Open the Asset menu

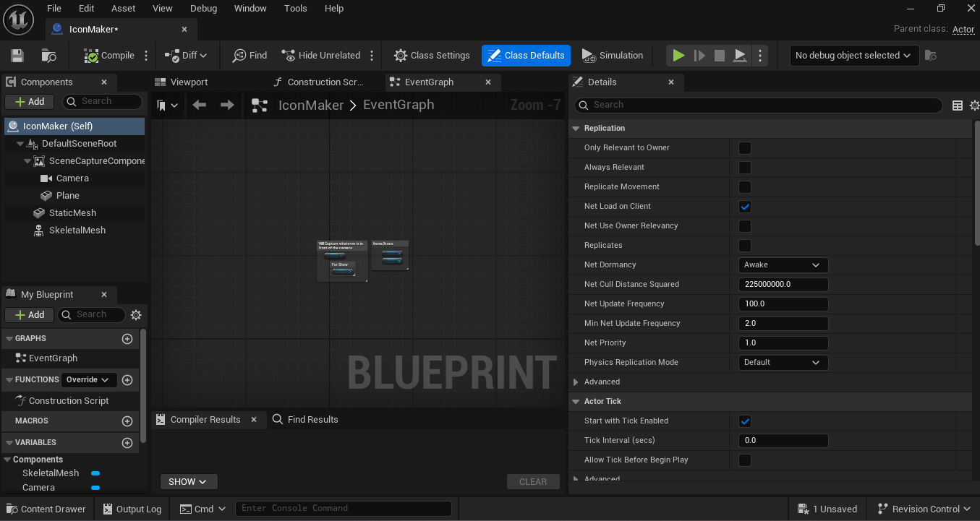[124, 9]
